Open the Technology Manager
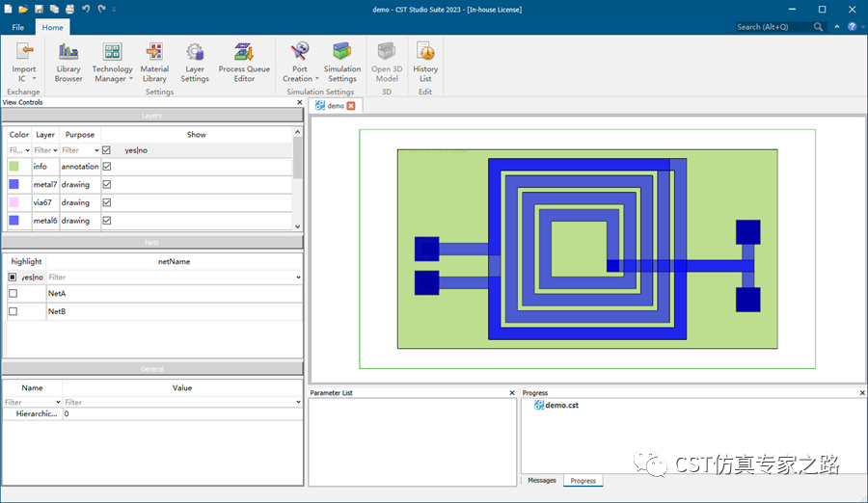This screenshot has height=503, width=868. pos(113,63)
